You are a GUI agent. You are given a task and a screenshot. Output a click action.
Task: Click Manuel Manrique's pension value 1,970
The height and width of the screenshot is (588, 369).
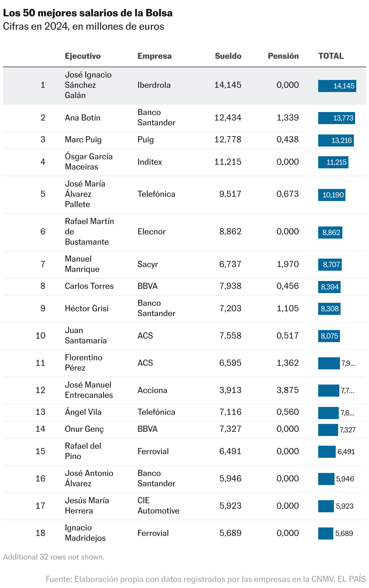287,264
